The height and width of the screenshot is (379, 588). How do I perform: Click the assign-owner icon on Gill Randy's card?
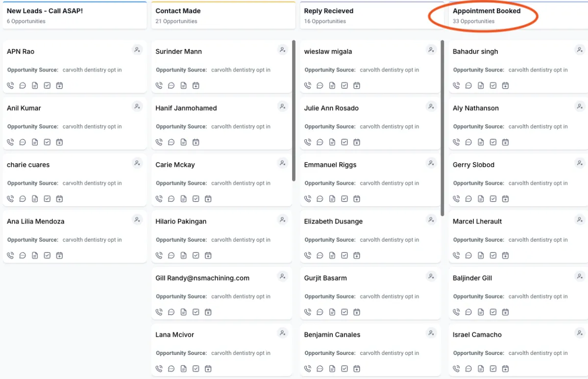click(282, 276)
